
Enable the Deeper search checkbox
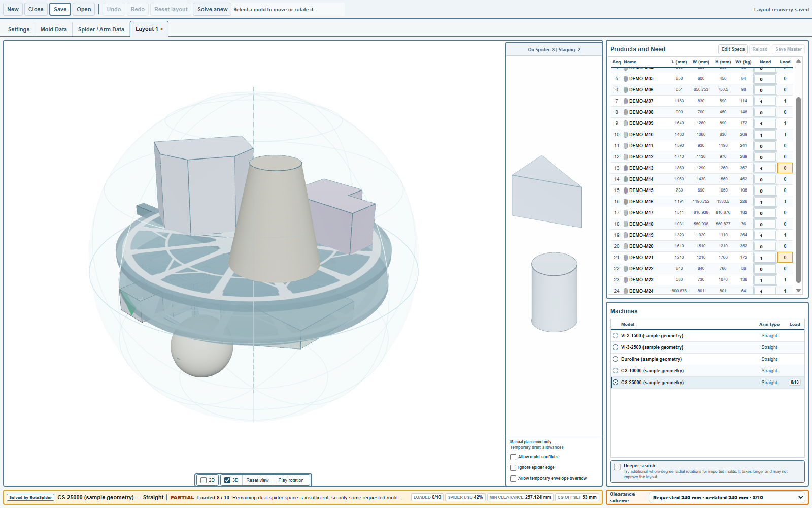(x=617, y=467)
